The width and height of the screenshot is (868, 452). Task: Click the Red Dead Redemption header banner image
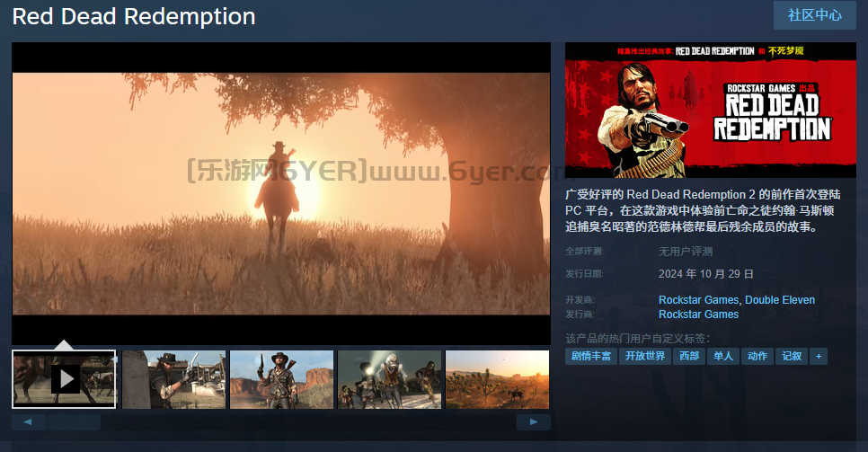710,111
